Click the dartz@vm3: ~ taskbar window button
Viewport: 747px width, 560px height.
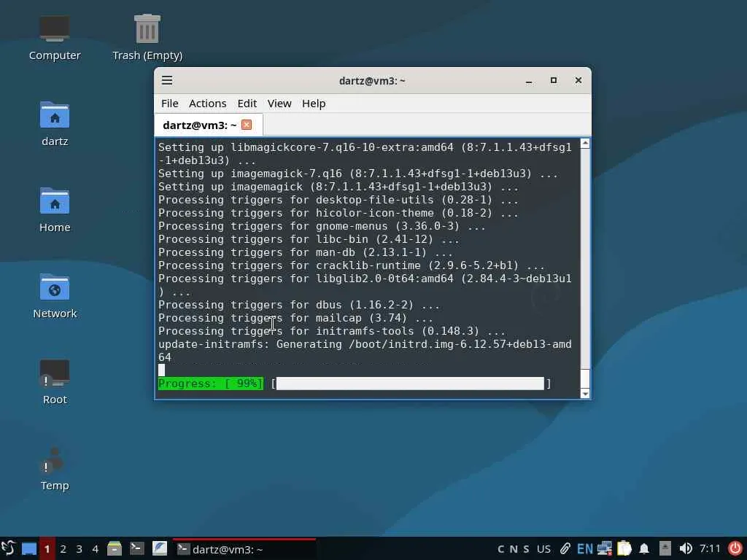[244, 549]
